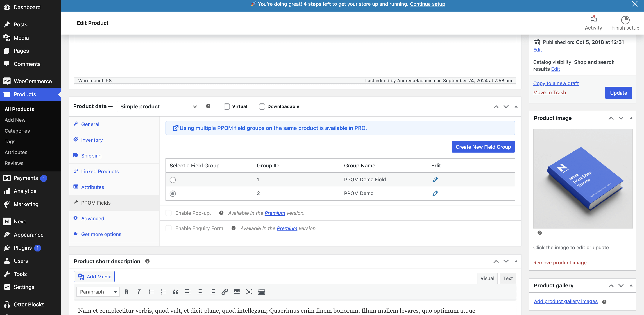Open the Activity flag icon
644x315 pixels.
(x=593, y=20)
